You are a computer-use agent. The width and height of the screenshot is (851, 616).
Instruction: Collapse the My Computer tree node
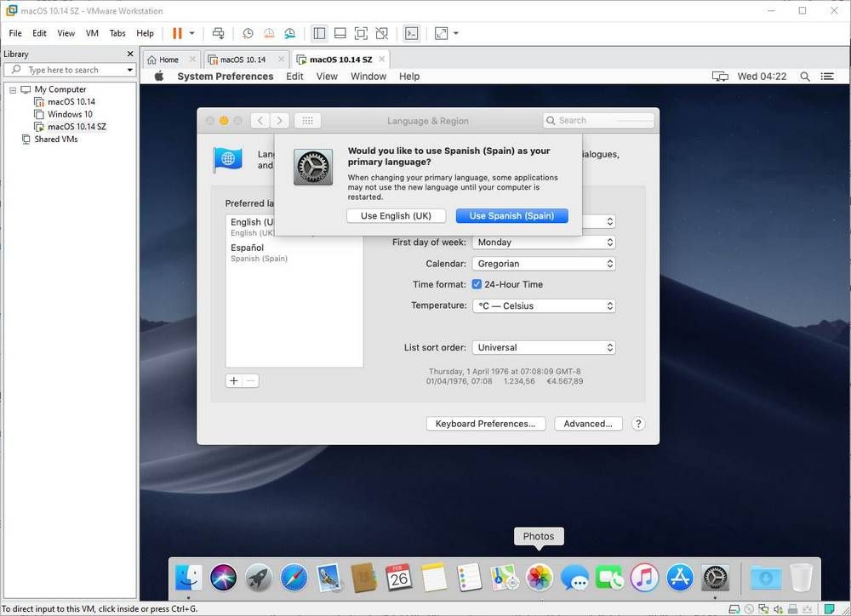(13, 89)
